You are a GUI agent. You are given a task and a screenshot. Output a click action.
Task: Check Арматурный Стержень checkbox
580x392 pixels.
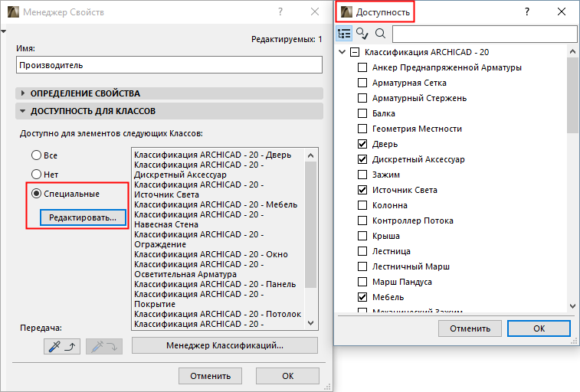362,98
